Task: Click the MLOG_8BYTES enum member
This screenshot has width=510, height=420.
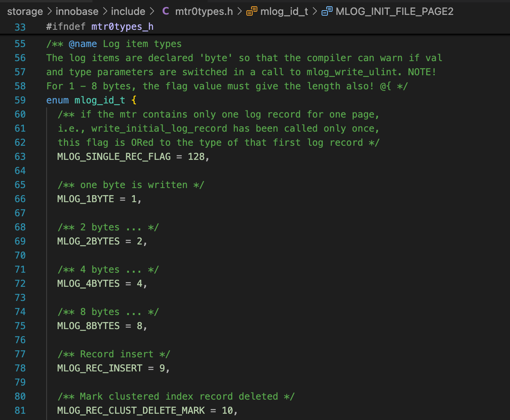Action: 88,326
